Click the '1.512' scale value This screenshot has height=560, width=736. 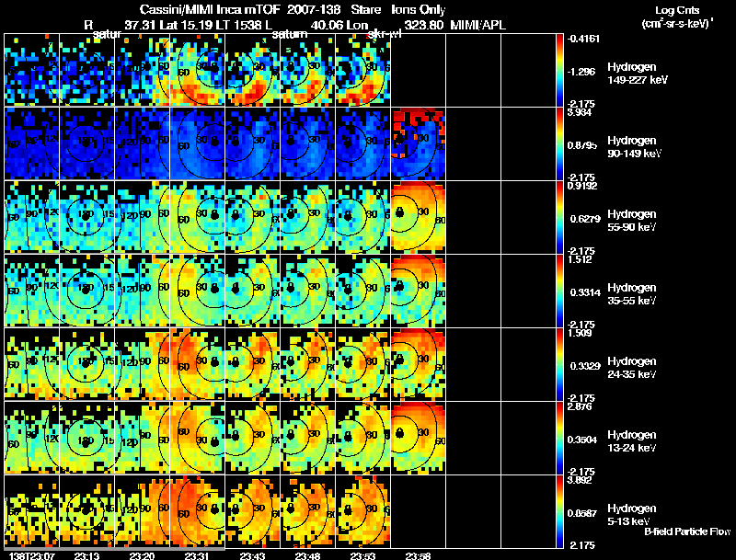pyautogui.click(x=580, y=260)
